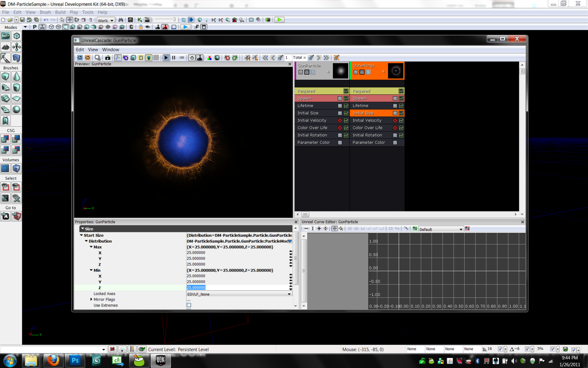
Task: Start Play In Editor green arrow
Action: 279,20
